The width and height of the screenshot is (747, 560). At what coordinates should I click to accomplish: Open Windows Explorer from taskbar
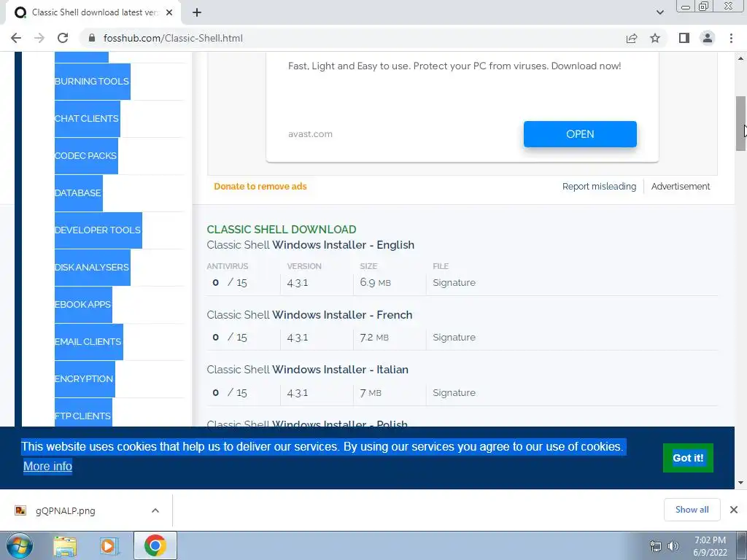(65, 545)
